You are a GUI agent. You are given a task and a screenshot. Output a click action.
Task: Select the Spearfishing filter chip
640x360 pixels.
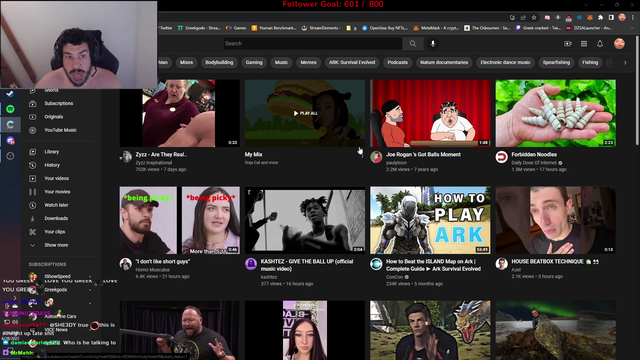click(x=556, y=62)
